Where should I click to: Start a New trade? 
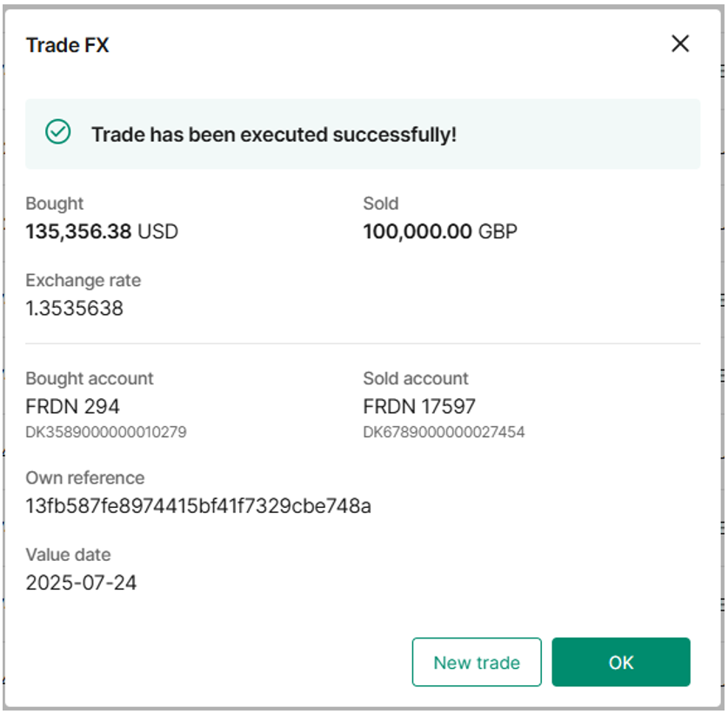click(476, 663)
